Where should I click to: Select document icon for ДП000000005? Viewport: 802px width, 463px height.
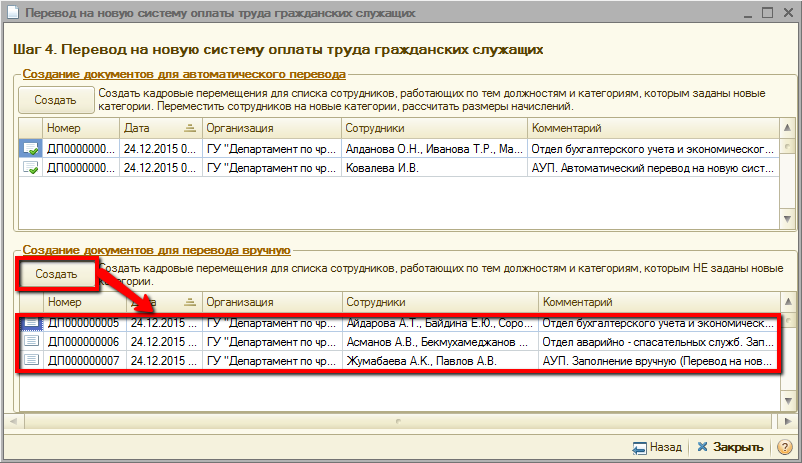pos(32,323)
